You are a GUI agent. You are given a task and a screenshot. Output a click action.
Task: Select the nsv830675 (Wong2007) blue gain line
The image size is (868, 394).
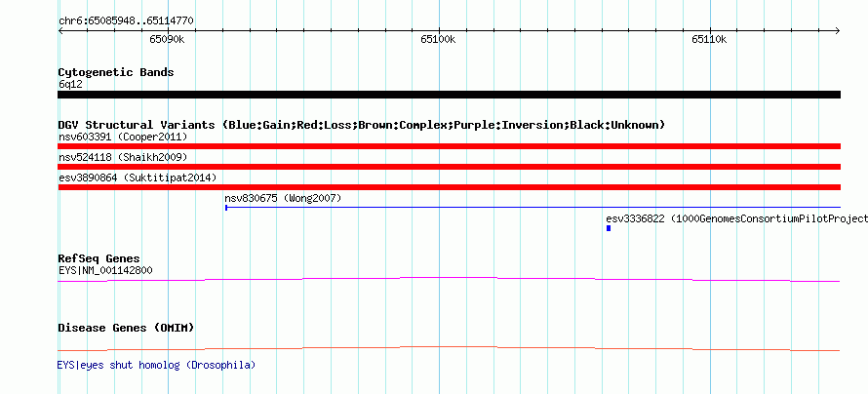pyautogui.click(x=533, y=208)
